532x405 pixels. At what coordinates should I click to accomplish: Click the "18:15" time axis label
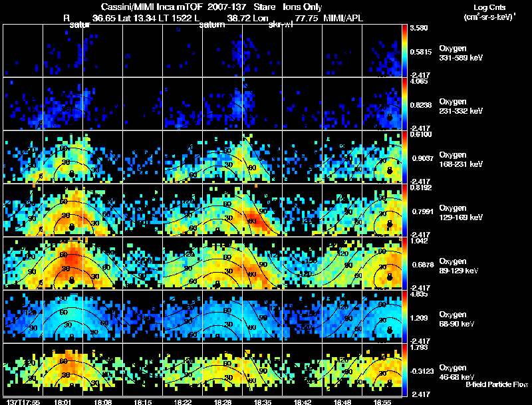pyautogui.click(x=142, y=402)
